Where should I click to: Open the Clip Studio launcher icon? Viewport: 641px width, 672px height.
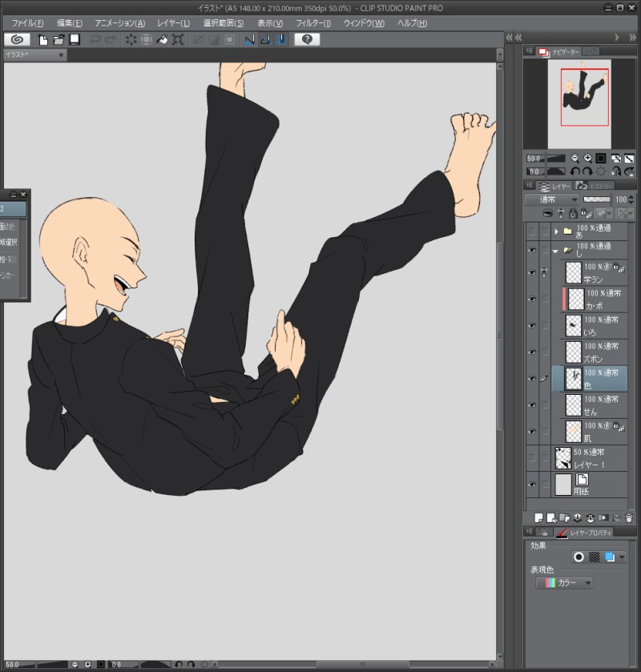point(17,39)
